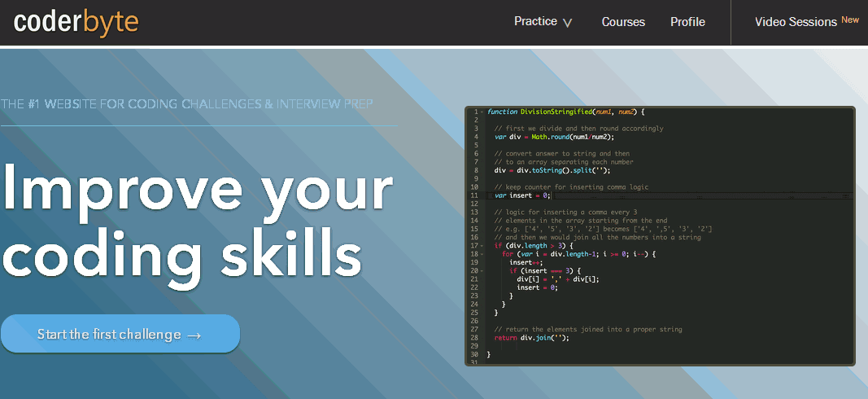The height and width of the screenshot is (399, 868).
Task: Click the 'insert++;' code line
Action: [x=526, y=262]
